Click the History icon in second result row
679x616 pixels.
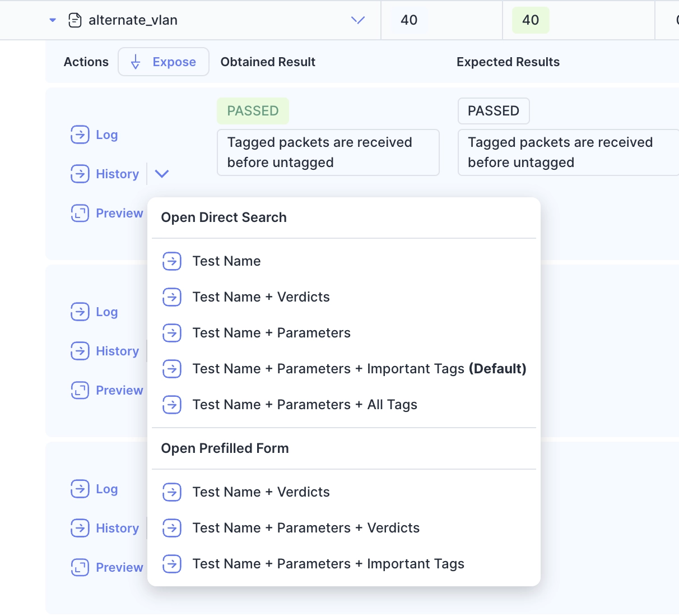point(80,351)
